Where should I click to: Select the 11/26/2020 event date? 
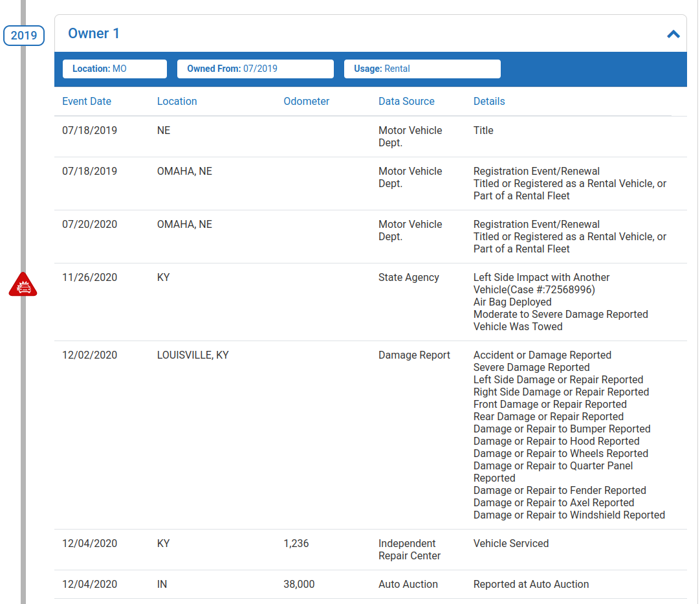point(89,278)
